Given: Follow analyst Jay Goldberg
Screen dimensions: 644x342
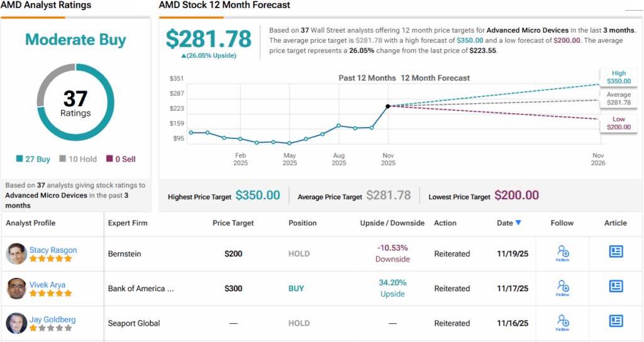Looking at the screenshot, I should point(563,323).
